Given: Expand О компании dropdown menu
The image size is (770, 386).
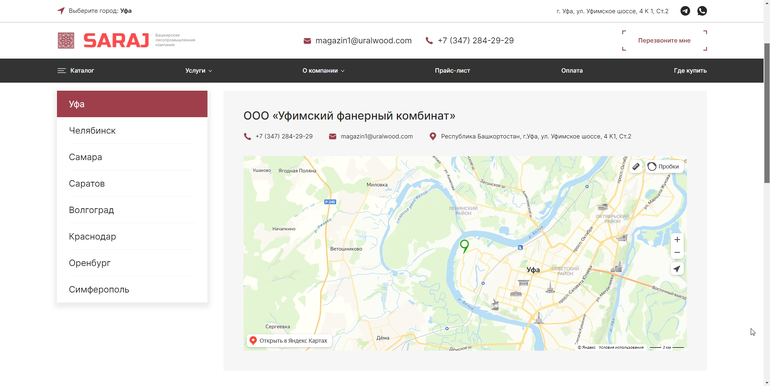Looking at the screenshot, I should (x=323, y=71).
